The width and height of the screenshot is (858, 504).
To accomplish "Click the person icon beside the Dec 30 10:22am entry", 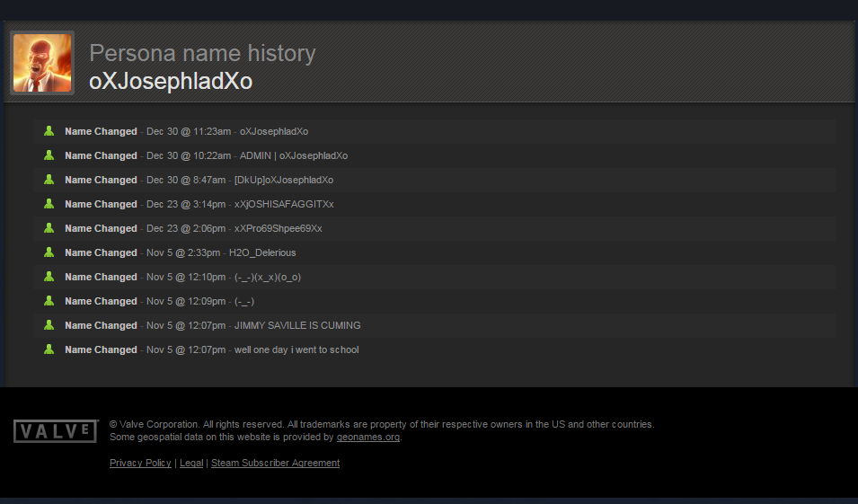I will coord(49,155).
